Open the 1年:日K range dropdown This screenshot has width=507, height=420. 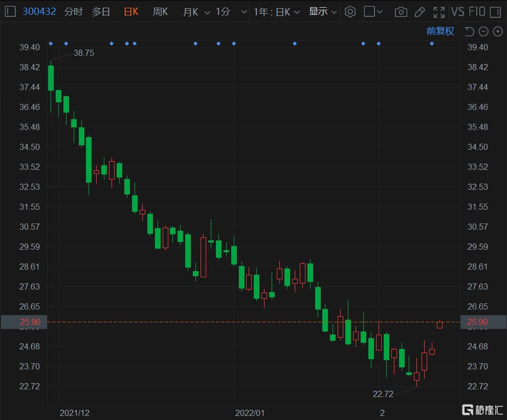click(276, 12)
